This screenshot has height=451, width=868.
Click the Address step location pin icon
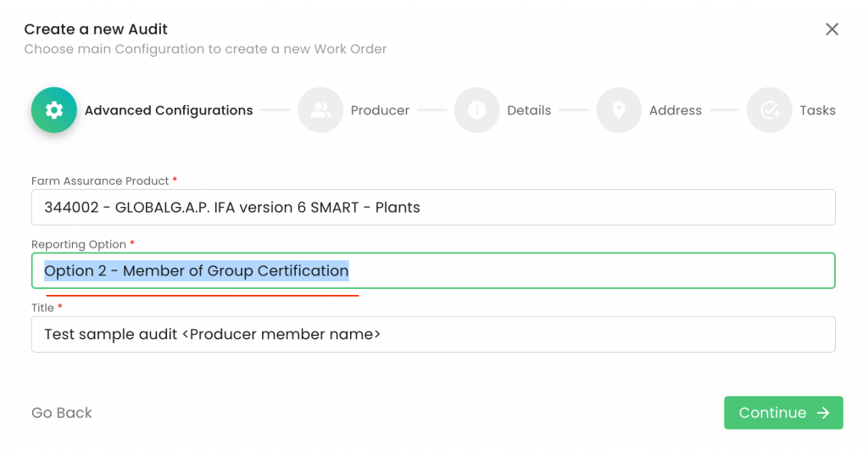coord(619,110)
